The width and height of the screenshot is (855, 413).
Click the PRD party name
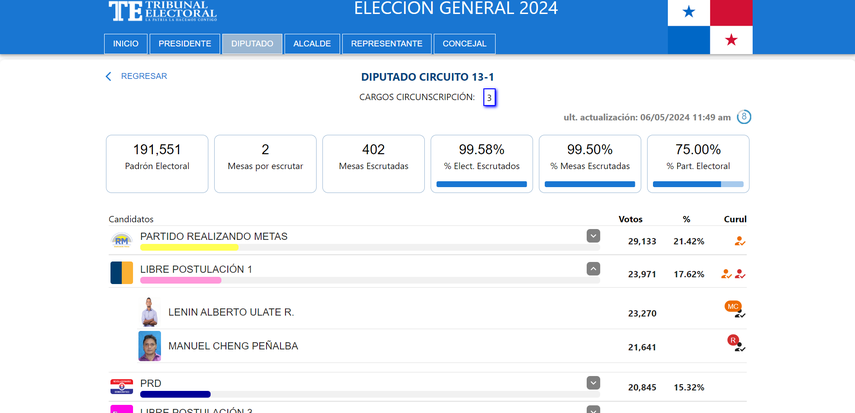click(151, 384)
